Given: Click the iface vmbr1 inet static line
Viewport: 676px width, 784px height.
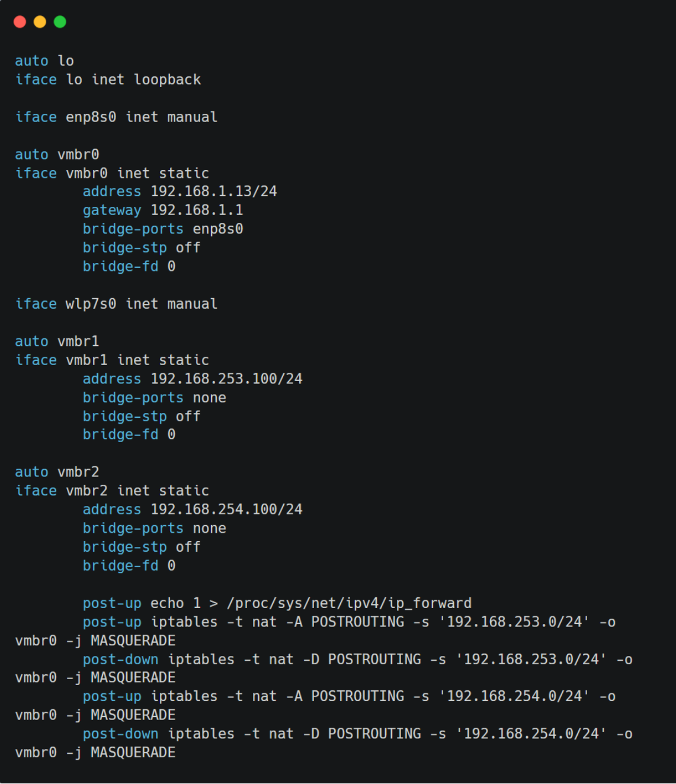Looking at the screenshot, I should (112, 360).
